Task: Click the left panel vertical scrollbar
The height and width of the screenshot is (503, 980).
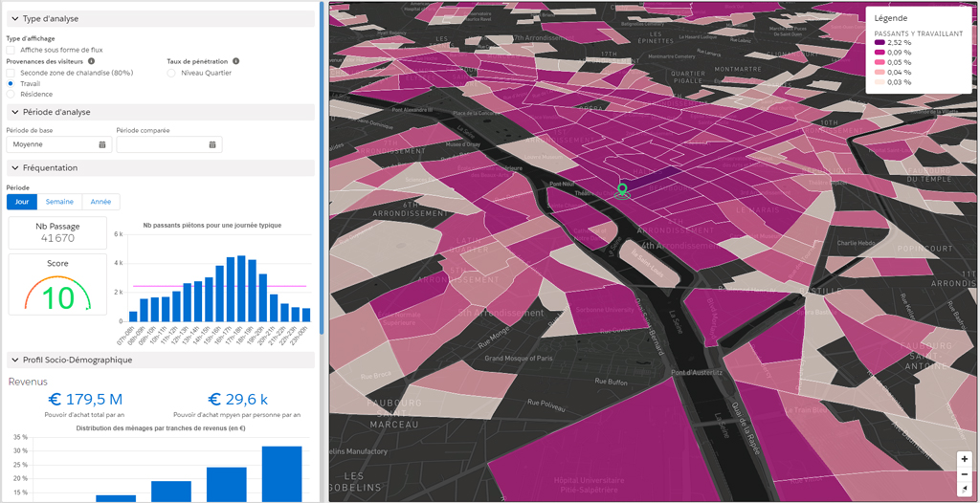Action: click(x=322, y=167)
